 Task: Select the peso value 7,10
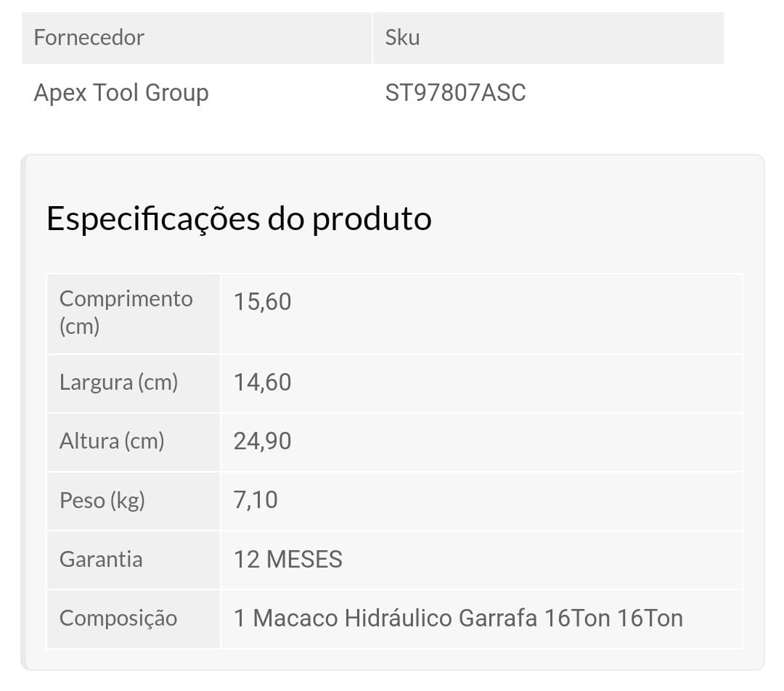(256, 501)
